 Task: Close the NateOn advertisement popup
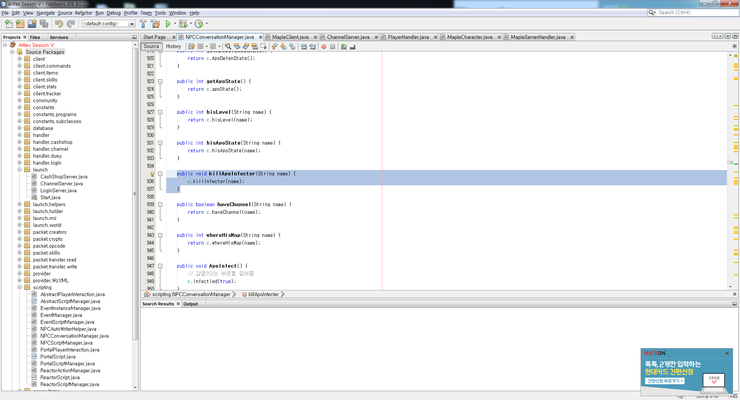[727, 353]
